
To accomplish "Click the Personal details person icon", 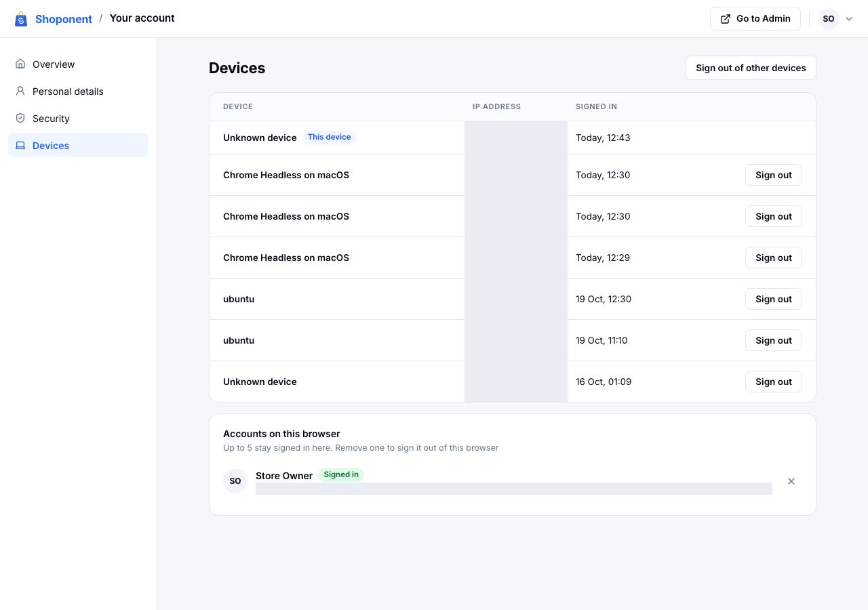I will [x=20, y=91].
